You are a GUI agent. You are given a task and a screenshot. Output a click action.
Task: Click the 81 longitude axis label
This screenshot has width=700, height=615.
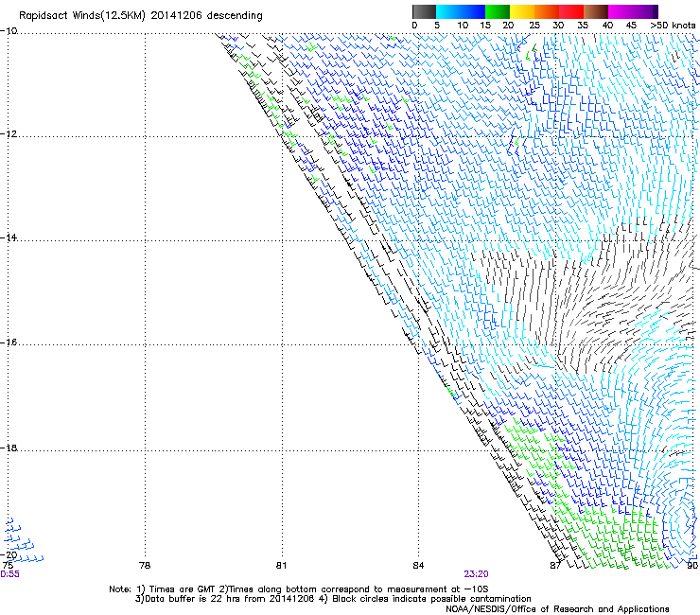(x=281, y=566)
